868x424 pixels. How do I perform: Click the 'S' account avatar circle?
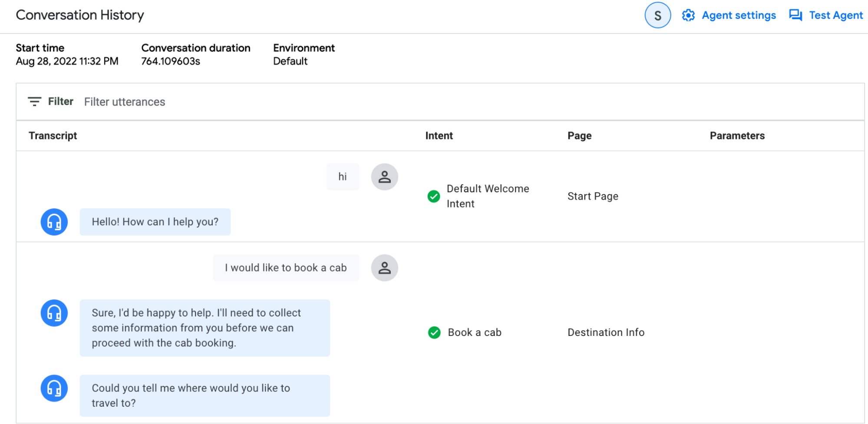657,15
